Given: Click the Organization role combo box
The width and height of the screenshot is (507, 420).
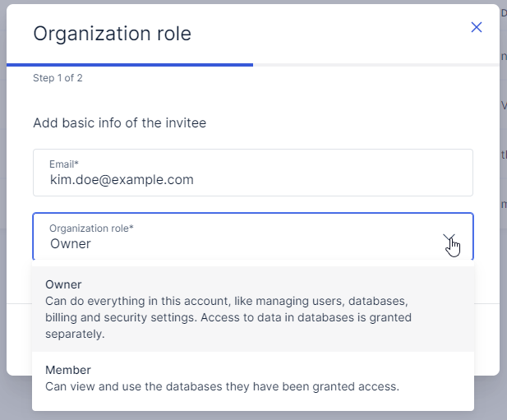Looking at the screenshot, I should click(x=238, y=237).
